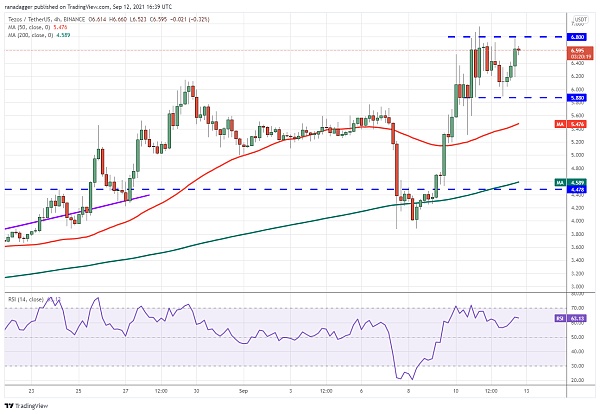
Task: Click the 3.000 price axis tick
Action: 577,286
